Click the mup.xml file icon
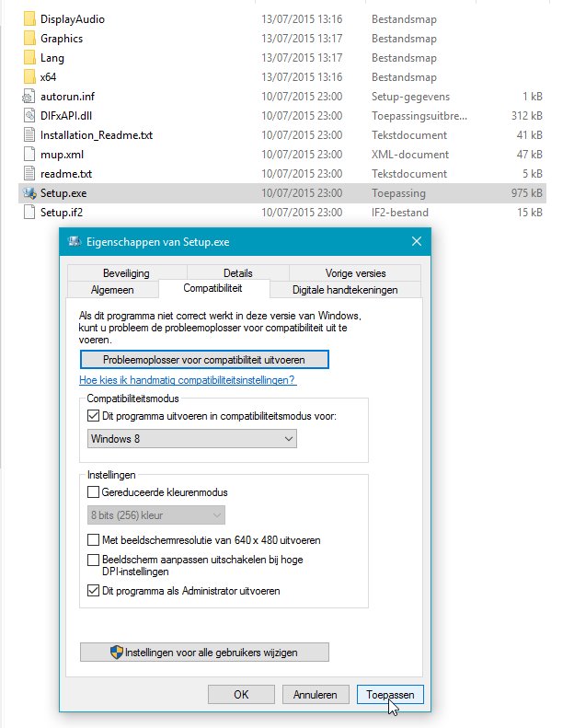 tap(29, 155)
